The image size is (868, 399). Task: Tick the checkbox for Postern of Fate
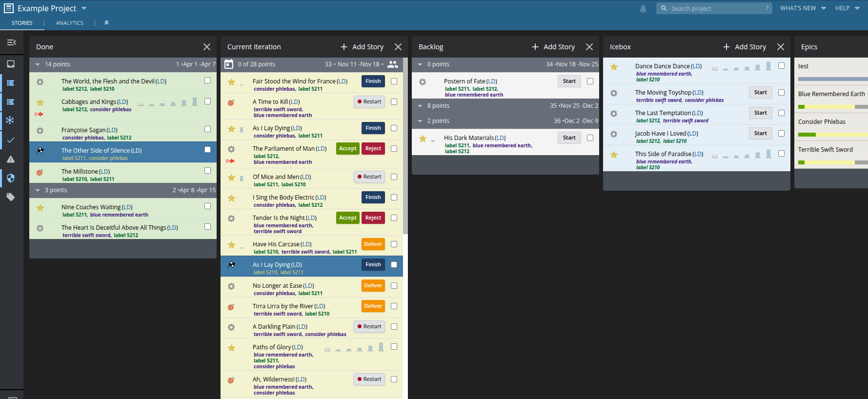590,81
